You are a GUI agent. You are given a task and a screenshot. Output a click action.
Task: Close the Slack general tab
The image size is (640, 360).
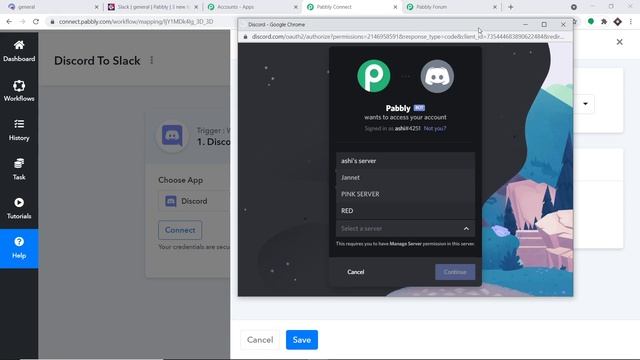(x=196, y=7)
